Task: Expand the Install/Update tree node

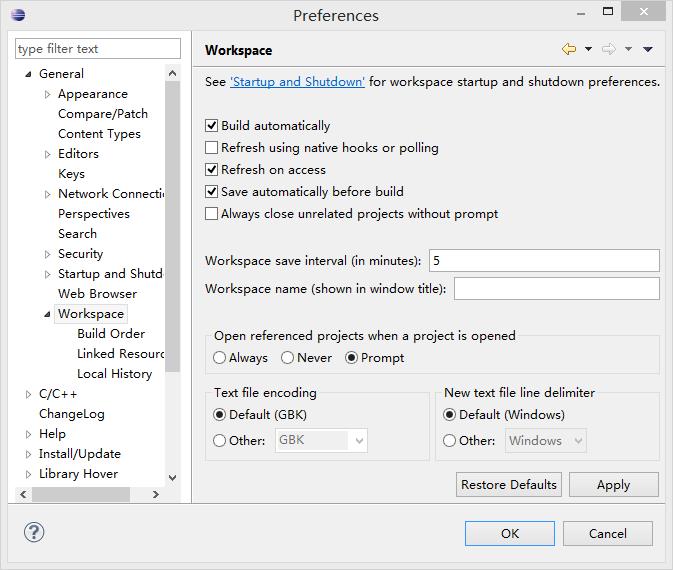Action: pyautogui.click(x=28, y=454)
